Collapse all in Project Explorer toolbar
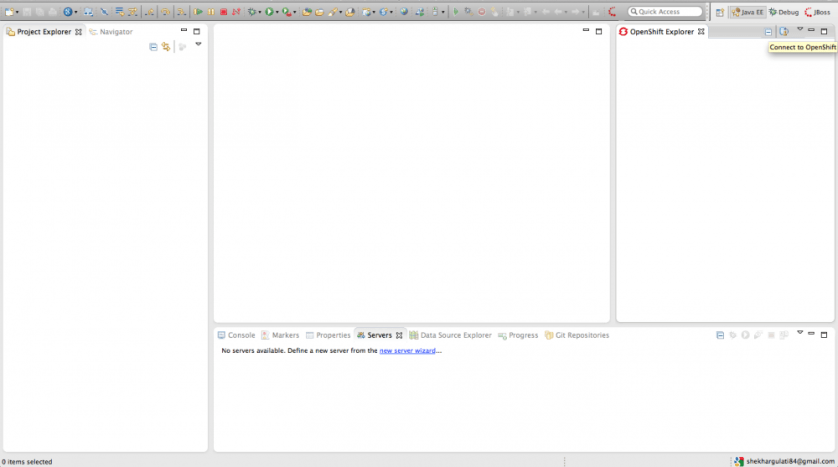This screenshot has height=467, width=838. (x=153, y=47)
